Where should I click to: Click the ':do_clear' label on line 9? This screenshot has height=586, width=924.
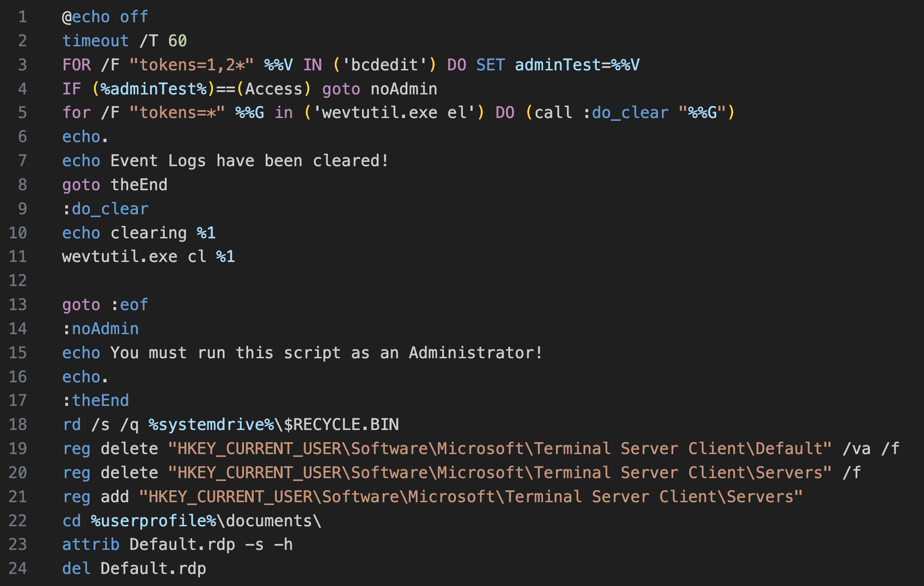pyautogui.click(x=105, y=209)
